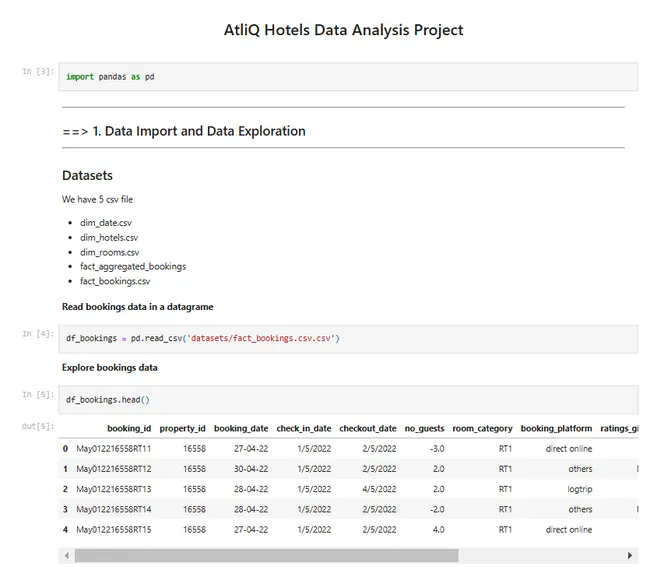The width and height of the screenshot is (650, 567).
Task: Click the Datasets heading
Action: coord(87,175)
